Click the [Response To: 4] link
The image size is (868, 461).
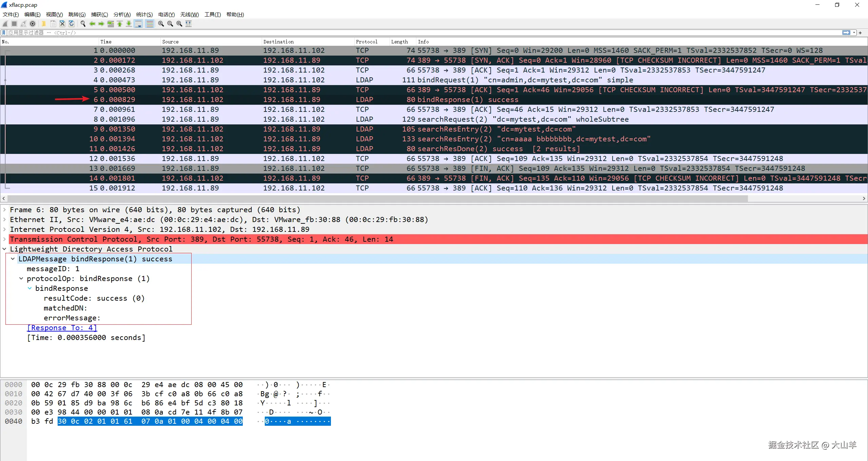click(x=62, y=328)
